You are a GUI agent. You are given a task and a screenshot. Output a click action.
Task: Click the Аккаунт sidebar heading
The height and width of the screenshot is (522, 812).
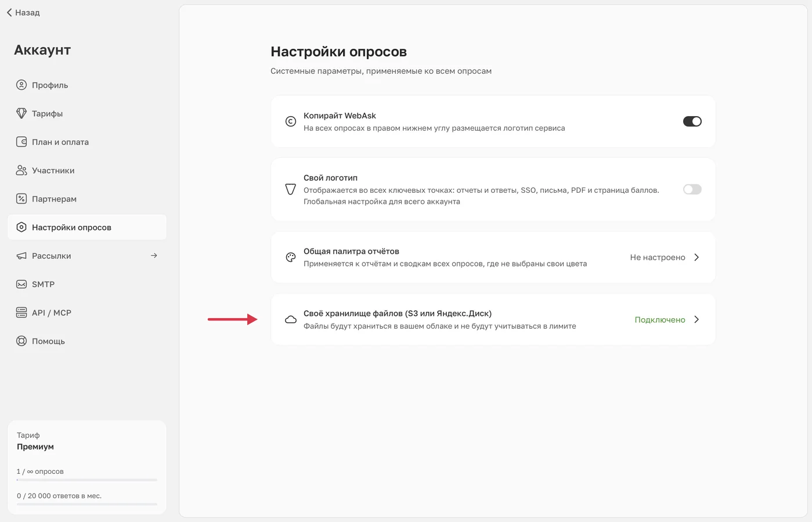(x=42, y=50)
